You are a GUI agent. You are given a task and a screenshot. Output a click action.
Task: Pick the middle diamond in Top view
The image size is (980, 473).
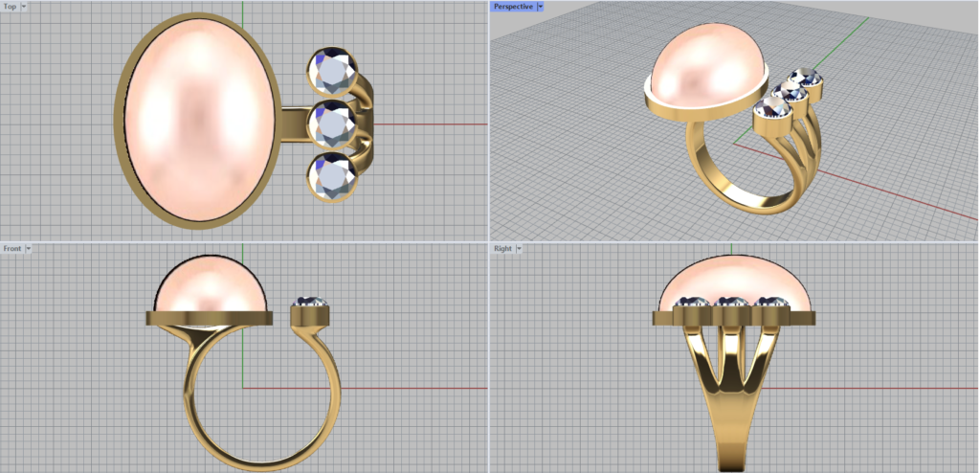tap(331, 123)
